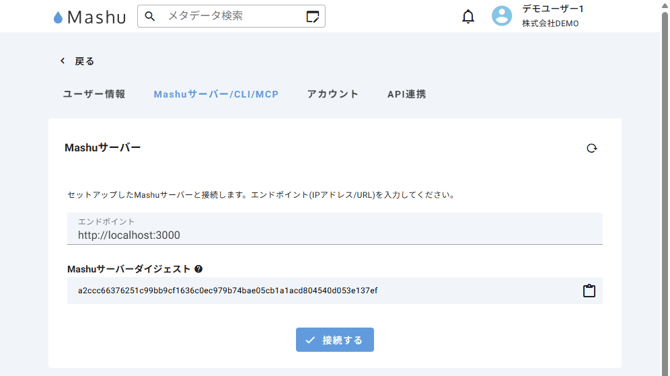
Task: Click the endpoint description sentence
Action: (261, 195)
